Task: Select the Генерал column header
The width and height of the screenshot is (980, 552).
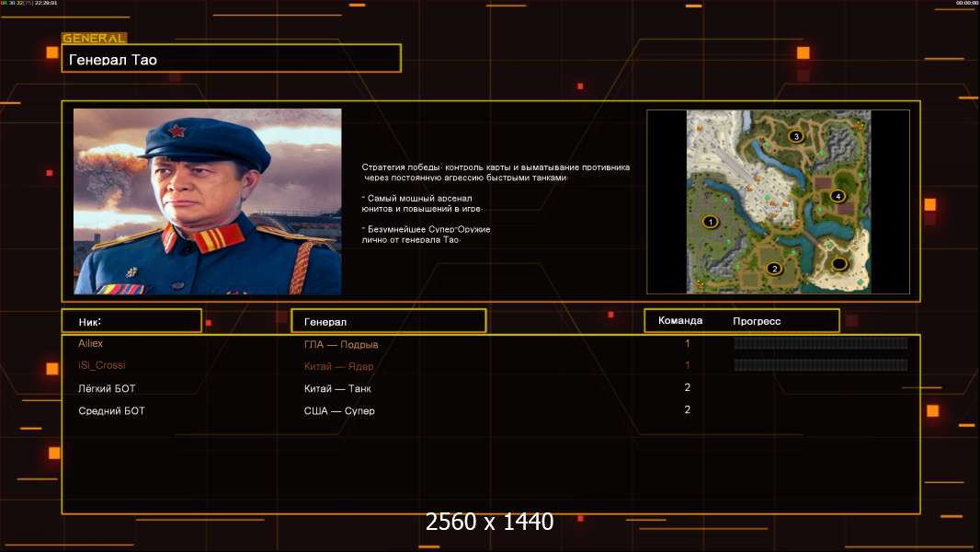Action: click(x=388, y=321)
